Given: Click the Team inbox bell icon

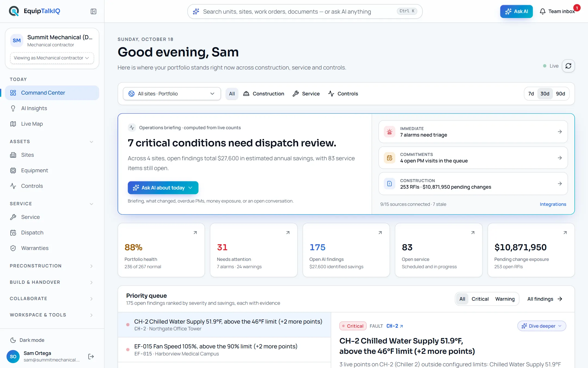Looking at the screenshot, I should click(x=543, y=11).
